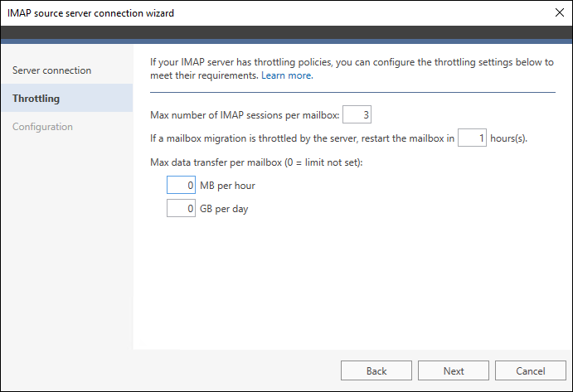Click the wizard title bar text
This screenshot has height=392, width=573.
pos(90,13)
